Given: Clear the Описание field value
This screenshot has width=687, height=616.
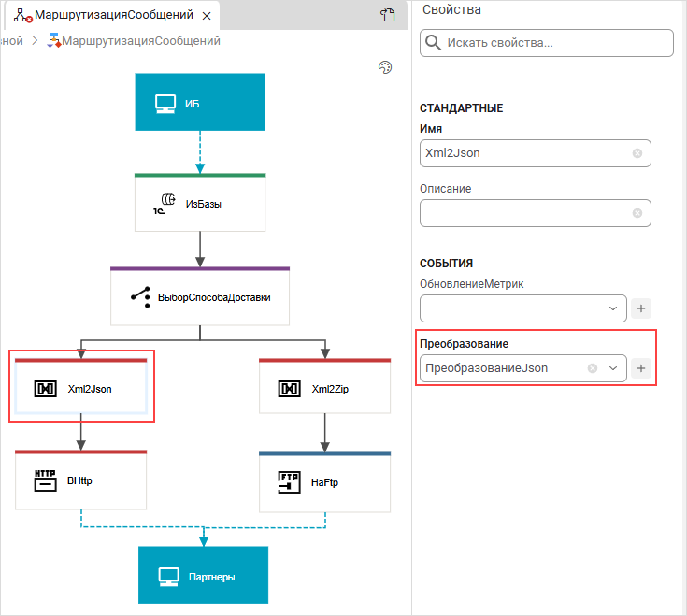Looking at the screenshot, I should (x=637, y=213).
